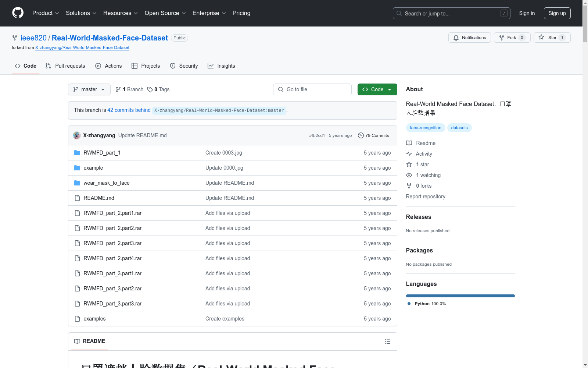Open the Real-World-Masked-Face-Dataset repository link
This screenshot has width=588, height=368.
(x=110, y=38)
